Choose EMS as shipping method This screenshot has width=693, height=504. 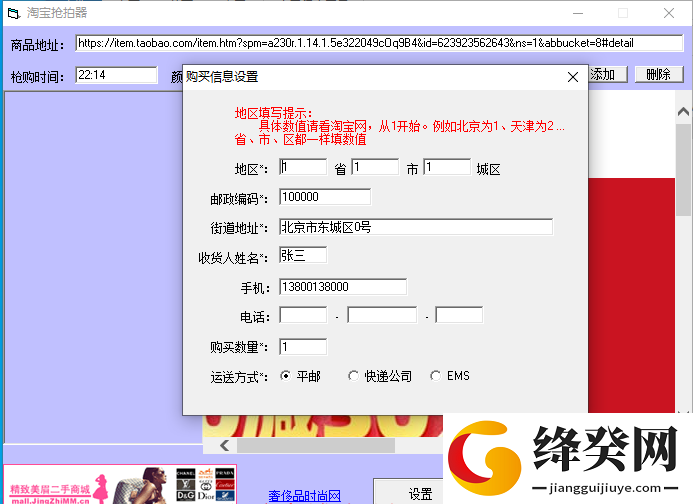[x=435, y=376]
